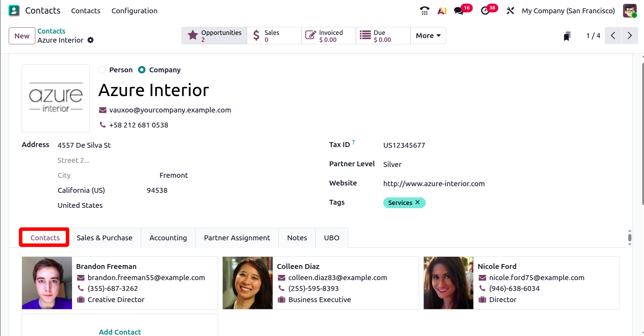Image resolution: width=644 pixels, height=336 pixels.
Task: Select the Person radio button
Action: (x=102, y=70)
